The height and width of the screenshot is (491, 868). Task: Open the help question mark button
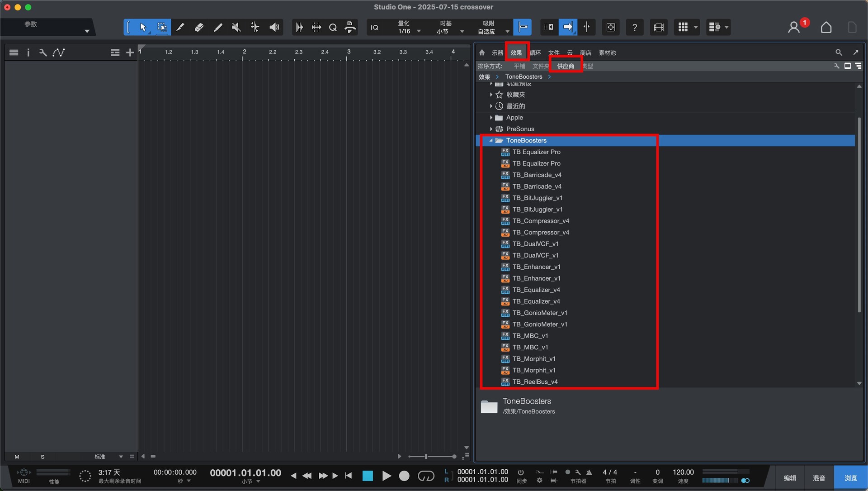pos(635,27)
